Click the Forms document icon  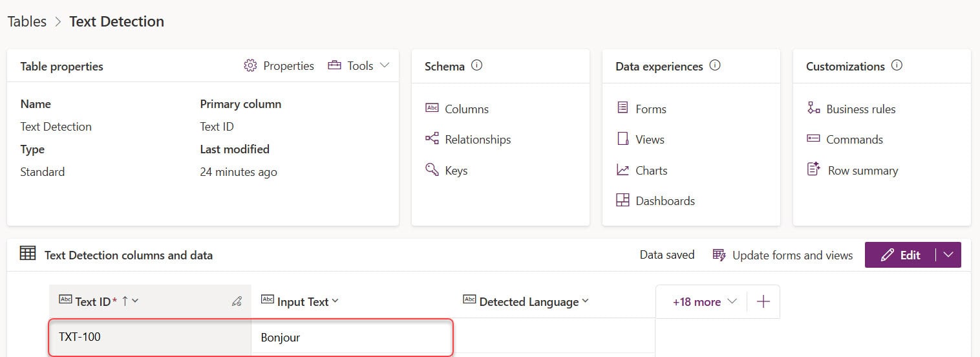623,107
